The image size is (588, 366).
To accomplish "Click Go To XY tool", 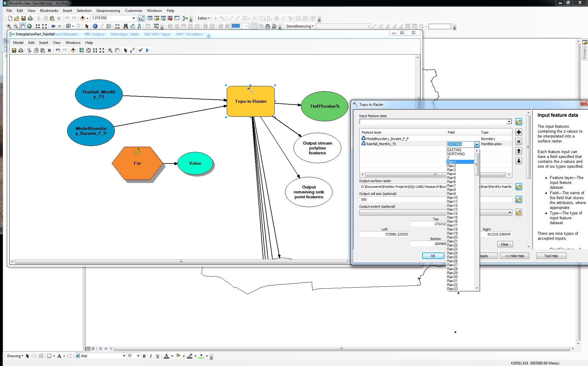I will click(139, 26).
